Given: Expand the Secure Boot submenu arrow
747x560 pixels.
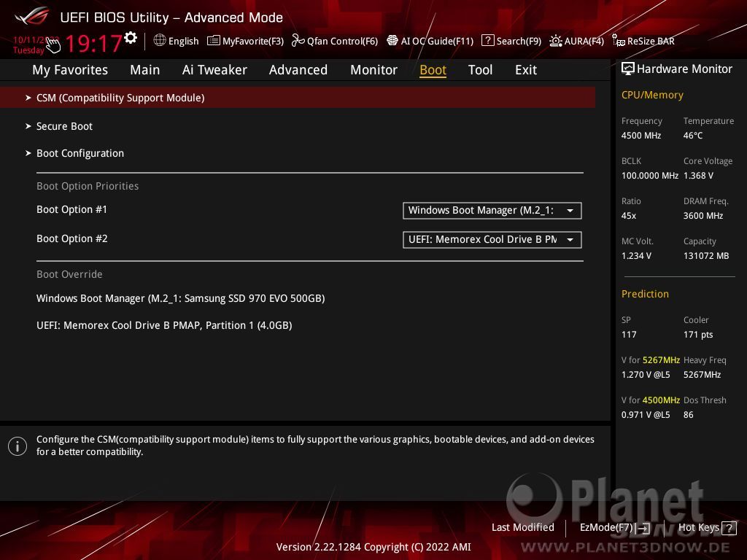Looking at the screenshot, I should pyautogui.click(x=28, y=126).
